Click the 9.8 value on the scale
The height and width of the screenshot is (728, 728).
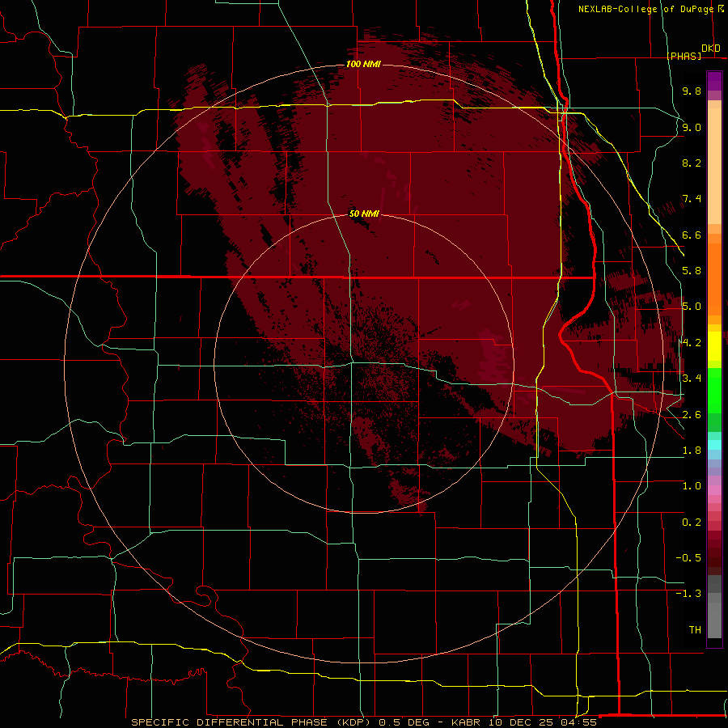[692, 91]
